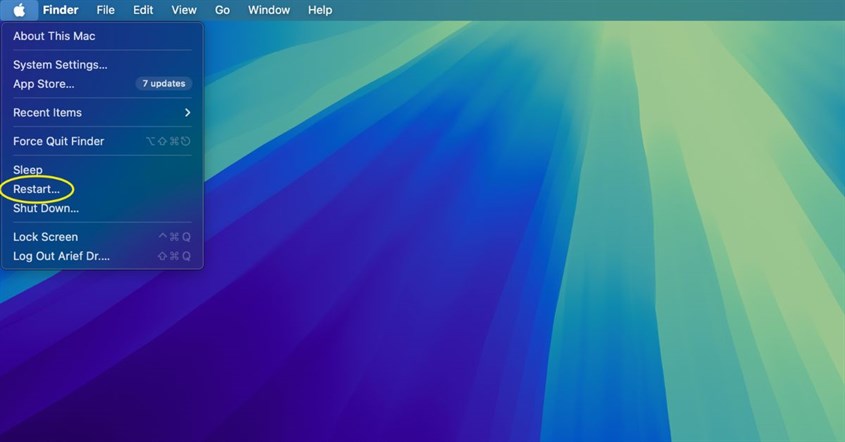This screenshot has height=442, width=845.
Task: Select About This Mac
Action: [54, 36]
